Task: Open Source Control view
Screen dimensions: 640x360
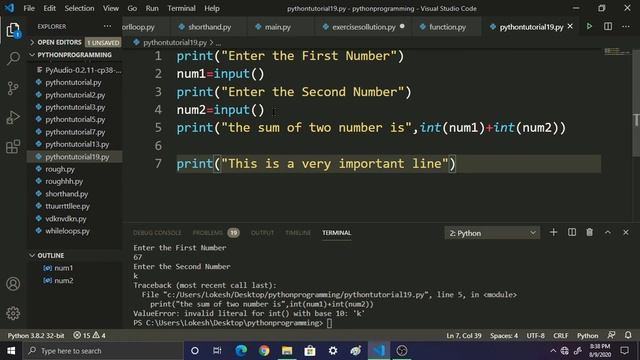Action: pyautogui.click(x=13, y=88)
